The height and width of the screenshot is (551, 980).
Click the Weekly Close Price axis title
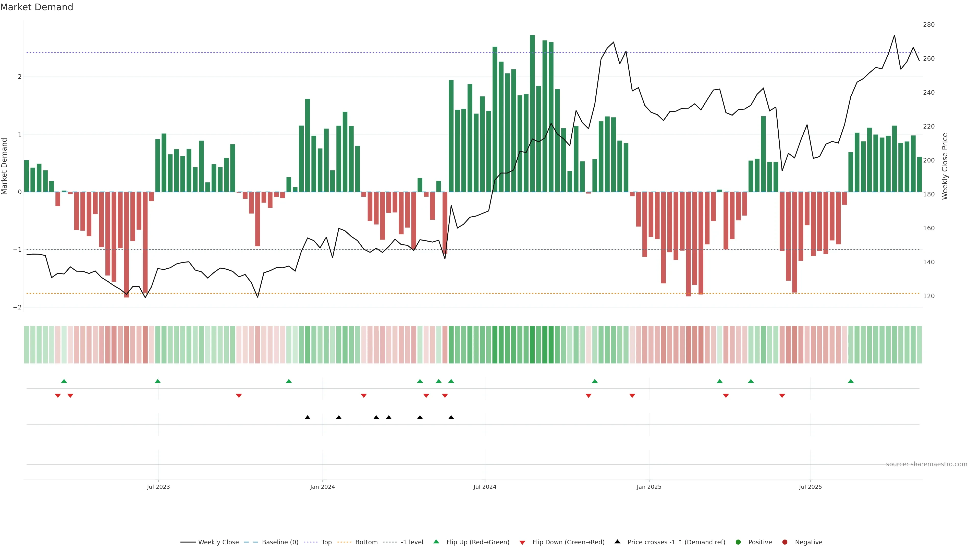945,166
